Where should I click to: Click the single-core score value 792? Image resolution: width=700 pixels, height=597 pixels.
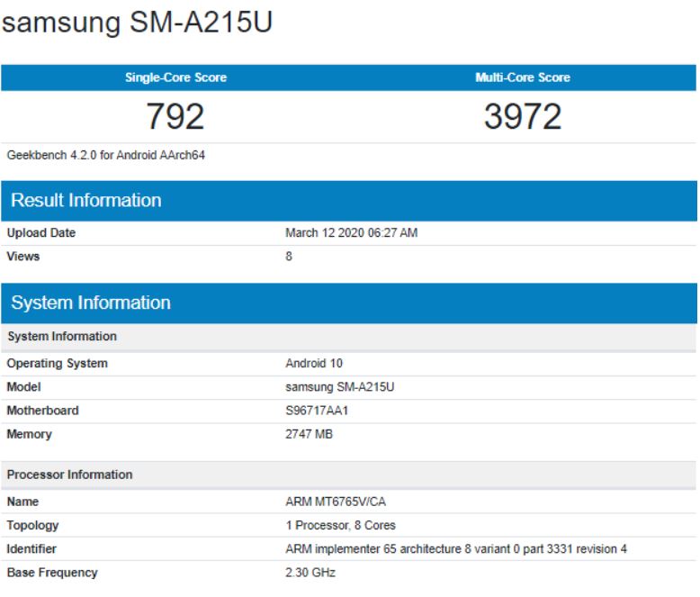[175, 116]
